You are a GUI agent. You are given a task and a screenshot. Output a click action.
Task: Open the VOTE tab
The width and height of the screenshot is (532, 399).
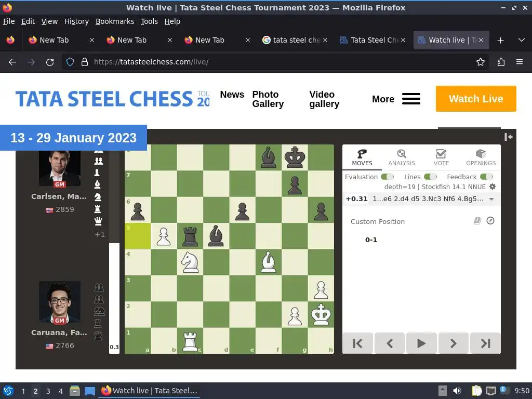click(441, 157)
